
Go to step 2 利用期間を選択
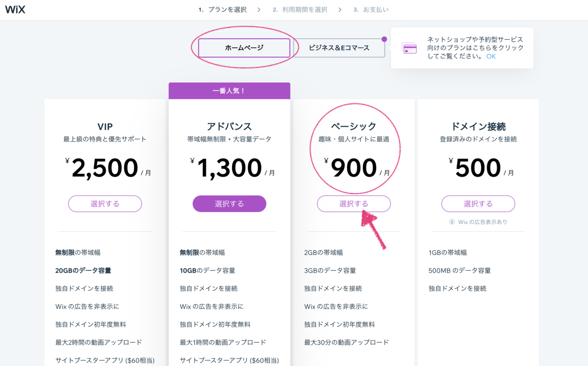pyautogui.click(x=300, y=10)
